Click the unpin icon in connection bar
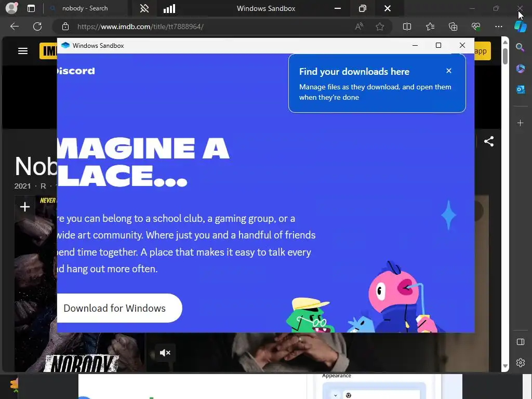532x399 pixels. [x=144, y=8]
